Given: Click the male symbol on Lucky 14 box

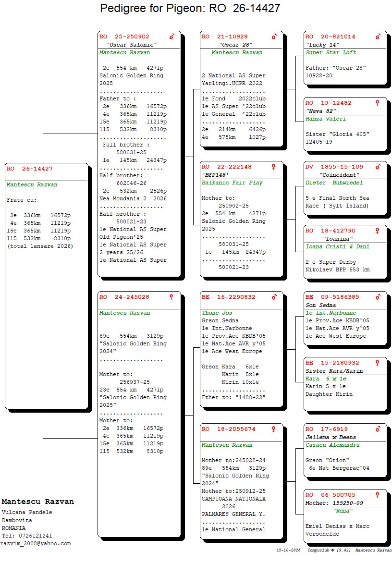Looking at the screenshot, I should pyautogui.click(x=378, y=37).
